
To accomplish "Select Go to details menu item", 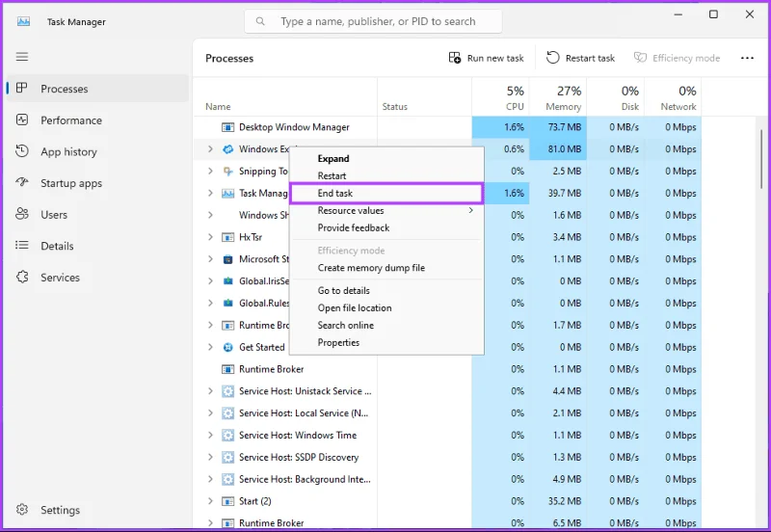I will click(386, 291).
